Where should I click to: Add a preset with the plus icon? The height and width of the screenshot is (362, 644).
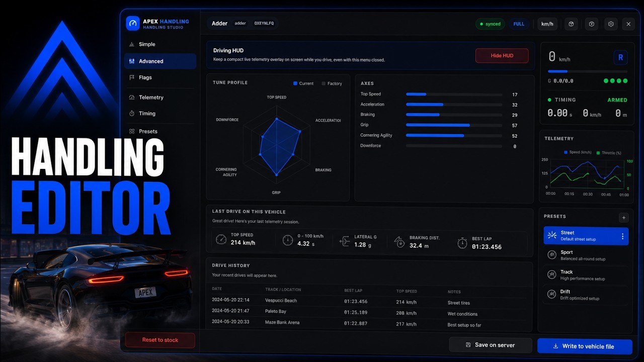pos(624,218)
